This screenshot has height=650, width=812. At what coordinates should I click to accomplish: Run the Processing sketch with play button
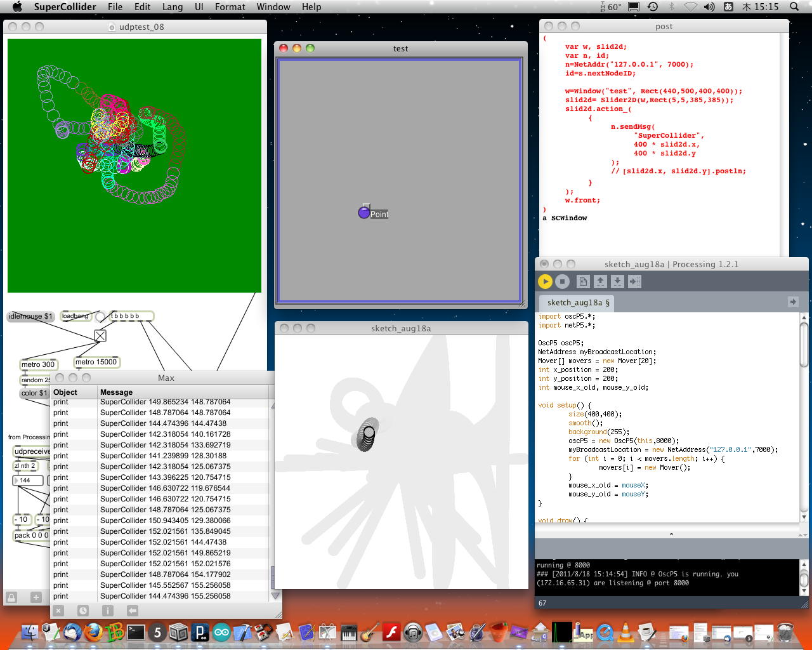[x=545, y=281]
